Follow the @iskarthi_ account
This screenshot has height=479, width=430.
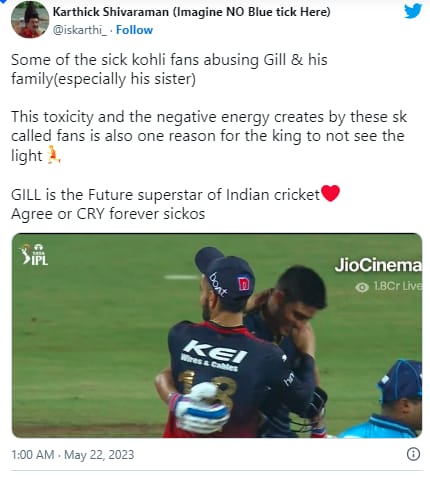[x=134, y=30]
